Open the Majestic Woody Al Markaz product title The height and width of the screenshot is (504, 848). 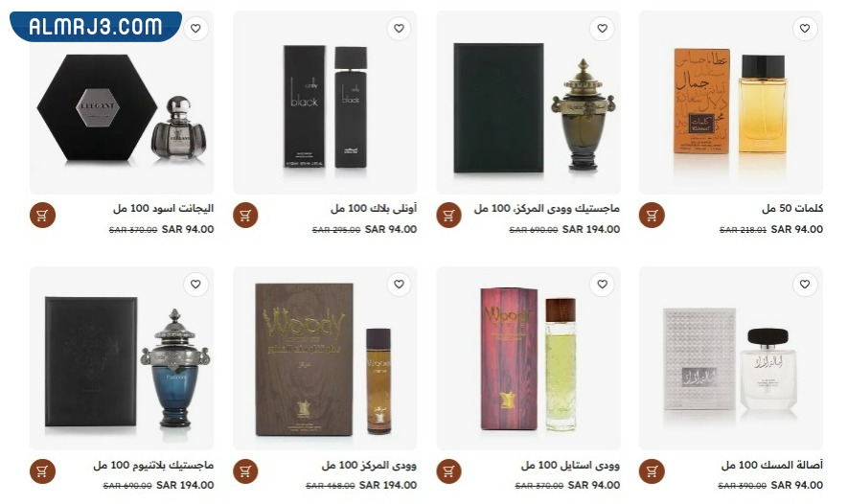(x=547, y=208)
